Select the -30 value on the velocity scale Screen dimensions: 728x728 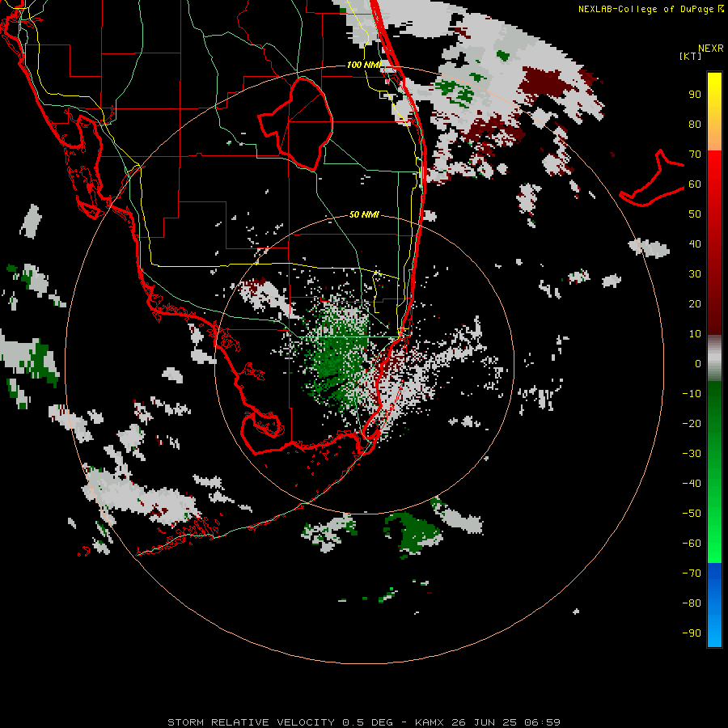pyautogui.click(x=692, y=454)
